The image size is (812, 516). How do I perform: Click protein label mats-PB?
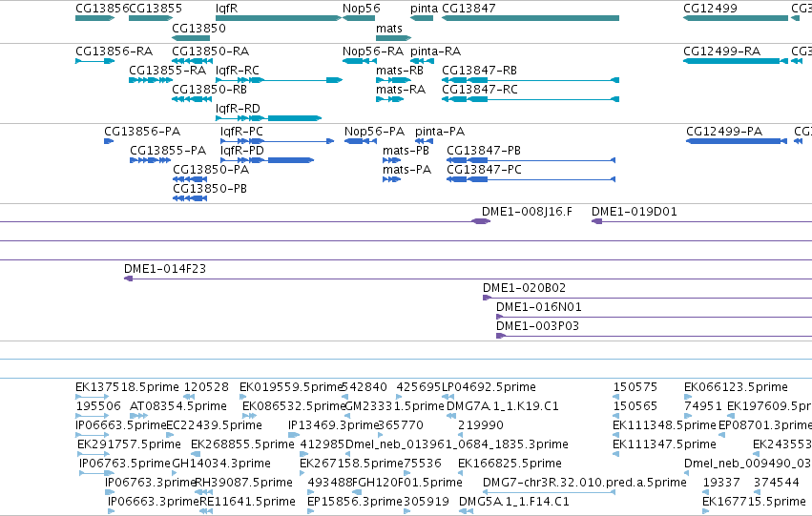click(406, 151)
